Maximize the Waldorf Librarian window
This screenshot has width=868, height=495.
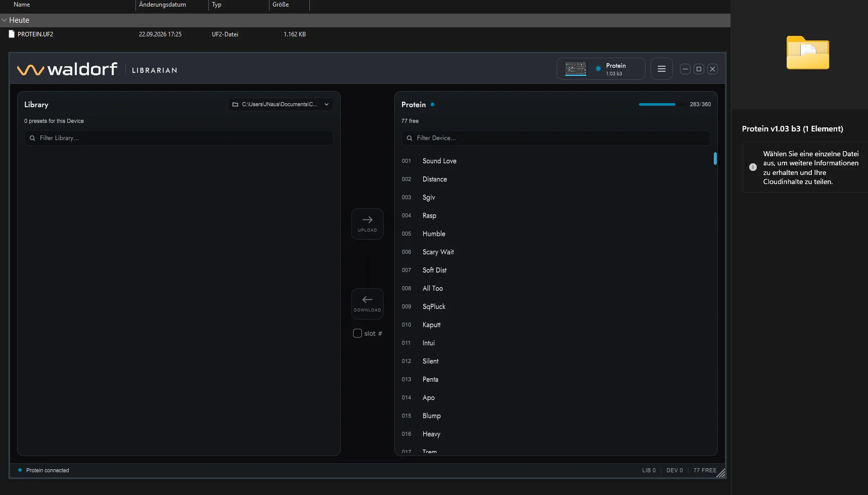[x=699, y=69]
